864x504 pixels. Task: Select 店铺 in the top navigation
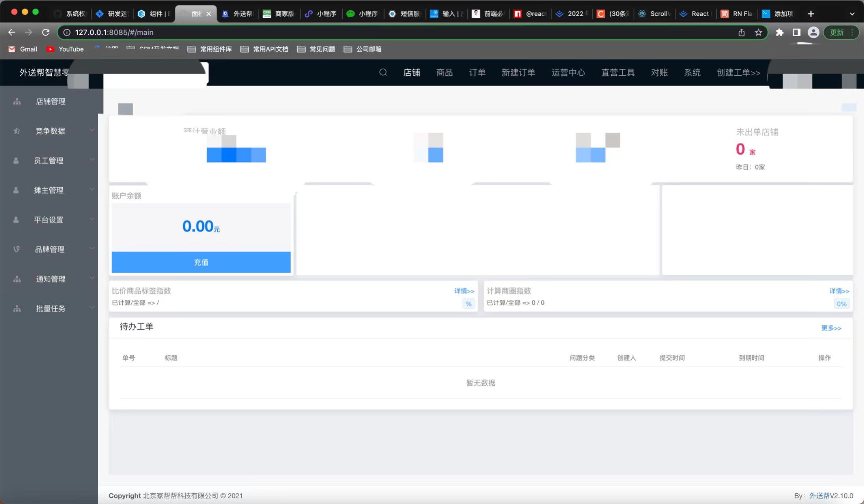412,73
